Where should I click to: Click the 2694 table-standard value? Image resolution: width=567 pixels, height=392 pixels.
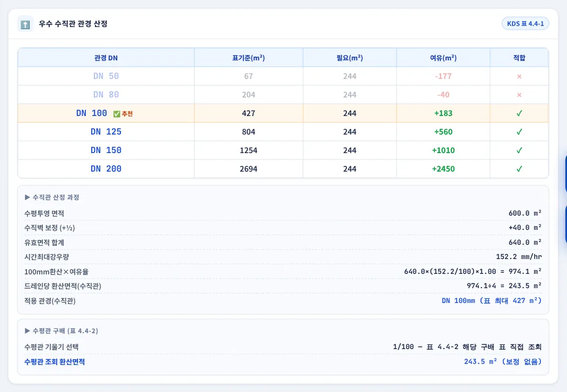pos(248,169)
